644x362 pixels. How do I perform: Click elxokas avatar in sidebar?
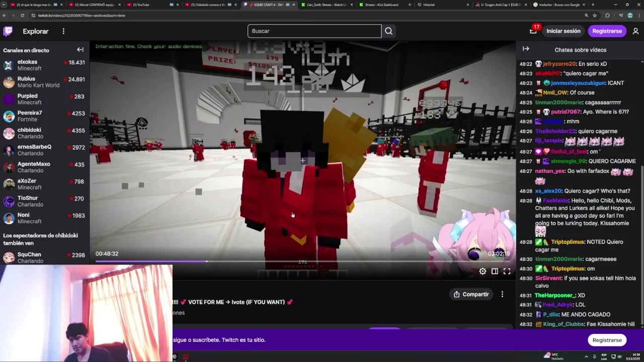[x=9, y=65]
